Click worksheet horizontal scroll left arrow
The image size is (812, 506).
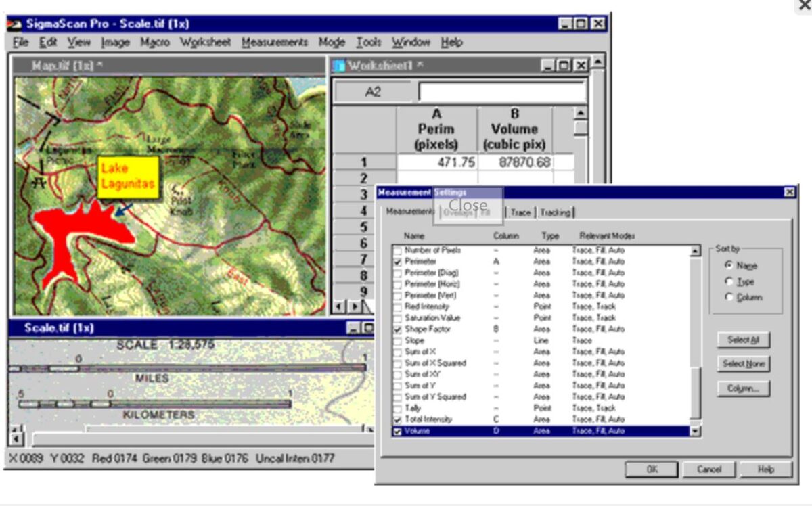(340, 307)
